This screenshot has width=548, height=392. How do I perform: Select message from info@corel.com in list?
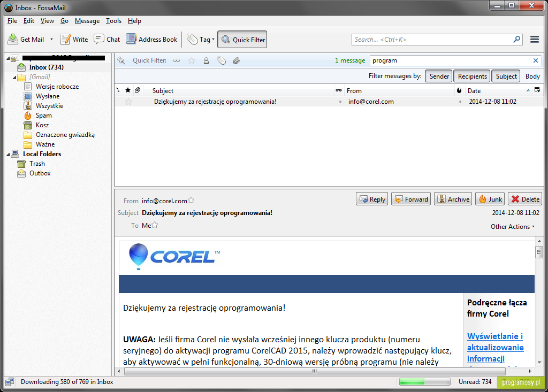(329, 102)
